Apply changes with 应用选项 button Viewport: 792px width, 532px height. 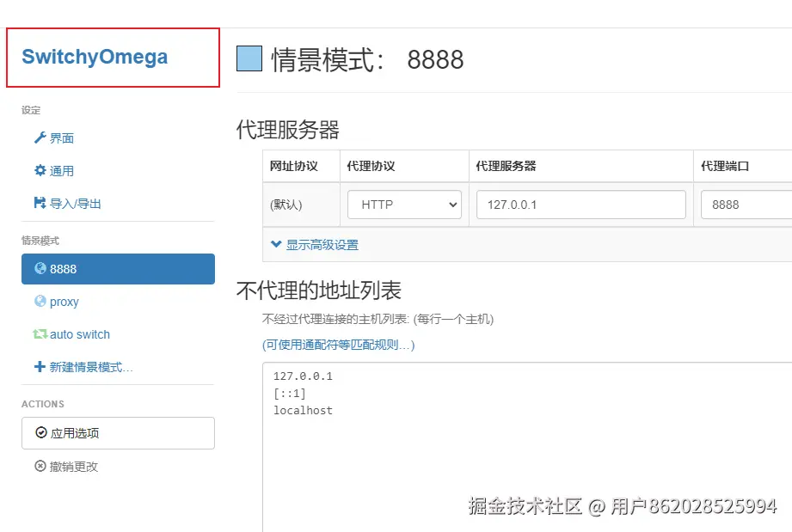pos(118,433)
